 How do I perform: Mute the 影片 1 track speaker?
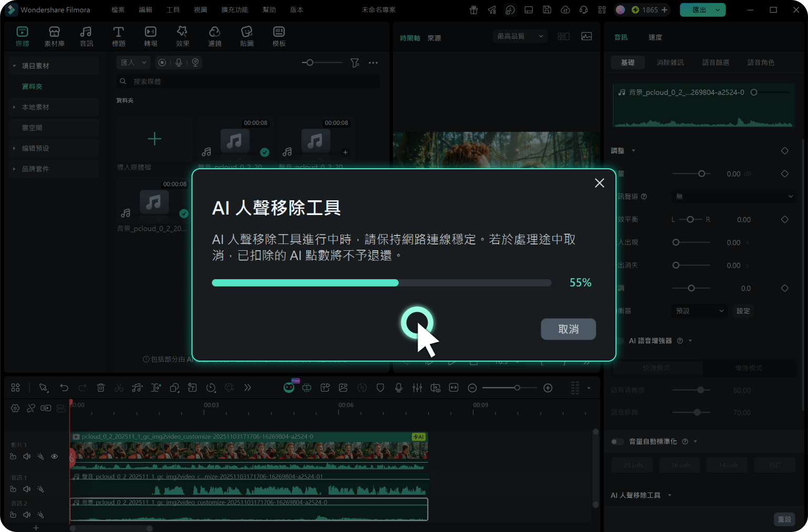pos(27,456)
